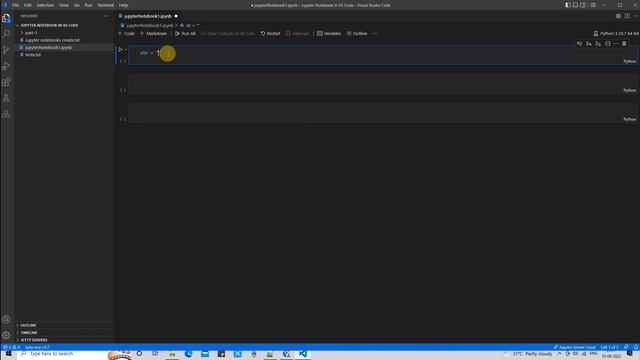Viewport: 640px width, 360px height.
Task: Delete the cell with trash icon
Action: (x=624, y=44)
